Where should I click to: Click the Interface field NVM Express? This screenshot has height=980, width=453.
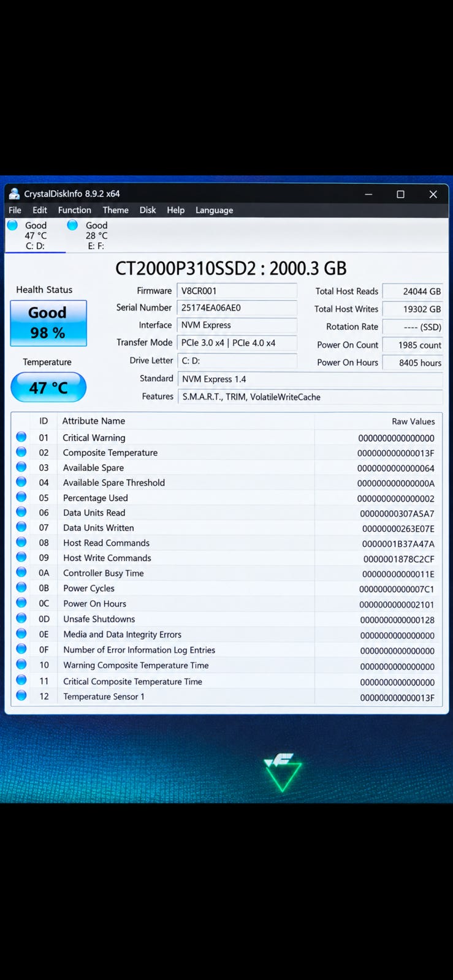[237, 325]
